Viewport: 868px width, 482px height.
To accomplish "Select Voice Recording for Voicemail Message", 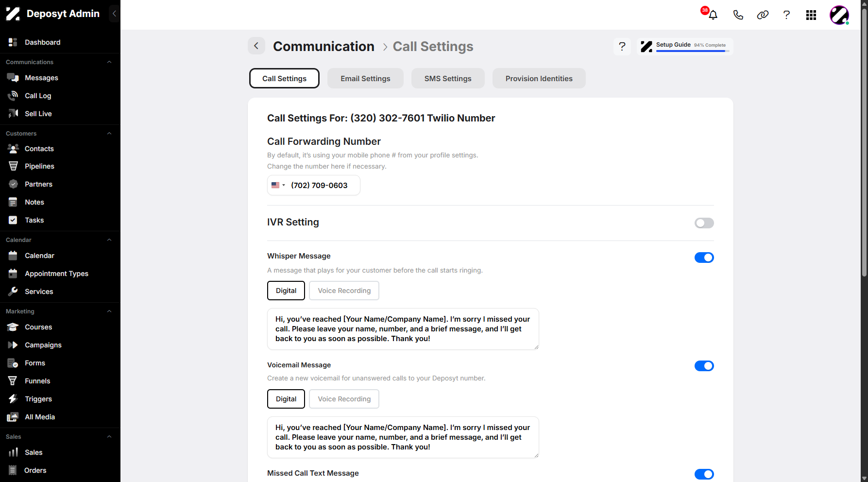I will coord(344,399).
